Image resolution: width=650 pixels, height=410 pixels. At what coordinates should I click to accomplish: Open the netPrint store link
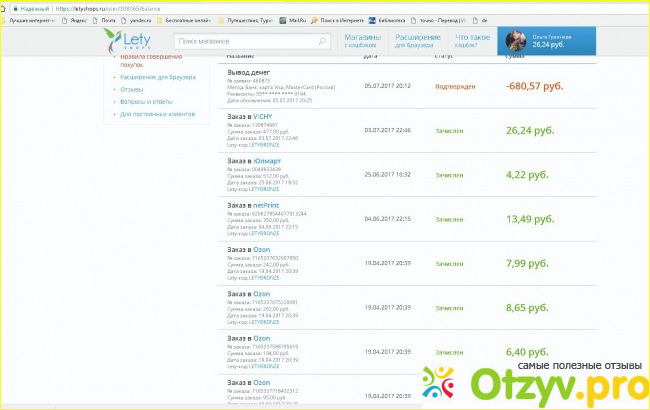pyautogui.click(x=266, y=205)
